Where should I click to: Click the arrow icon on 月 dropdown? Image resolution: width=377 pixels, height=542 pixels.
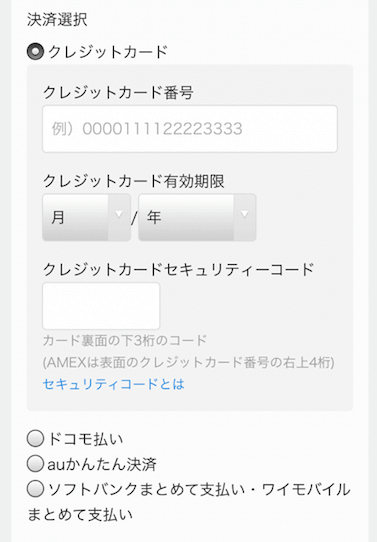(119, 215)
